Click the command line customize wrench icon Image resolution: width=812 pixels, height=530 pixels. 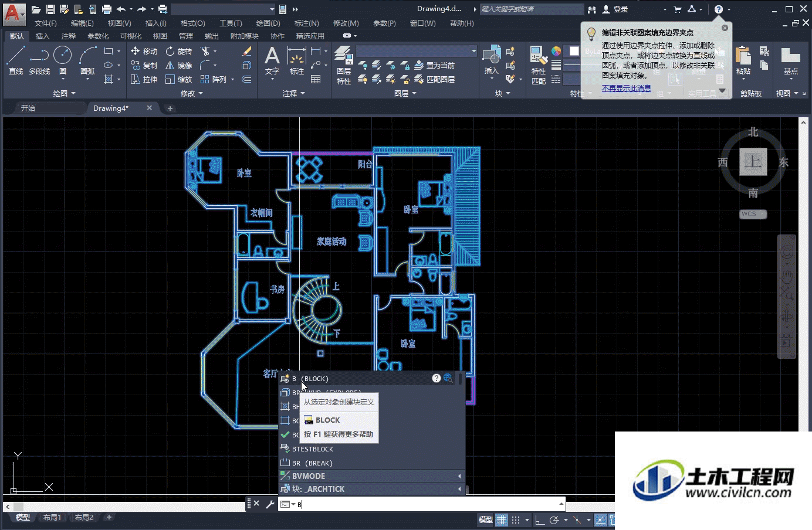(x=270, y=504)
